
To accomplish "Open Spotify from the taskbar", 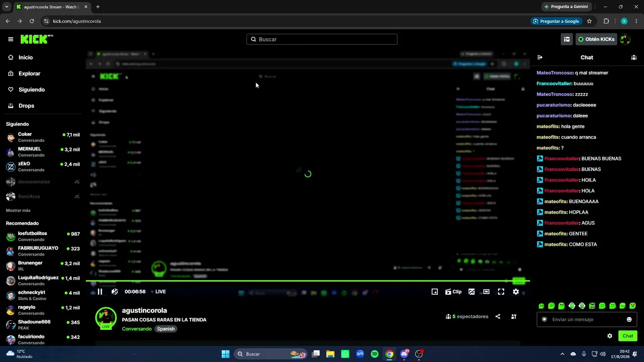I will (x=374, y=354).
